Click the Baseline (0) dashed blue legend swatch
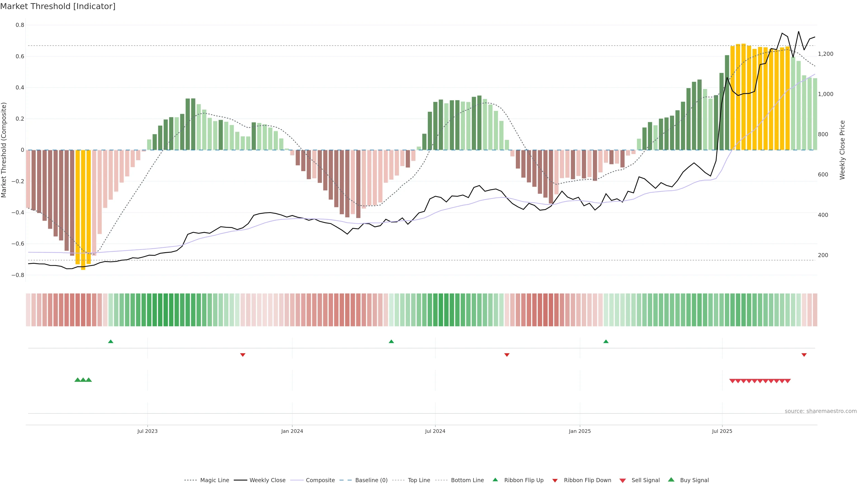The width and height of the screenshot is (868, 488). 345,480
